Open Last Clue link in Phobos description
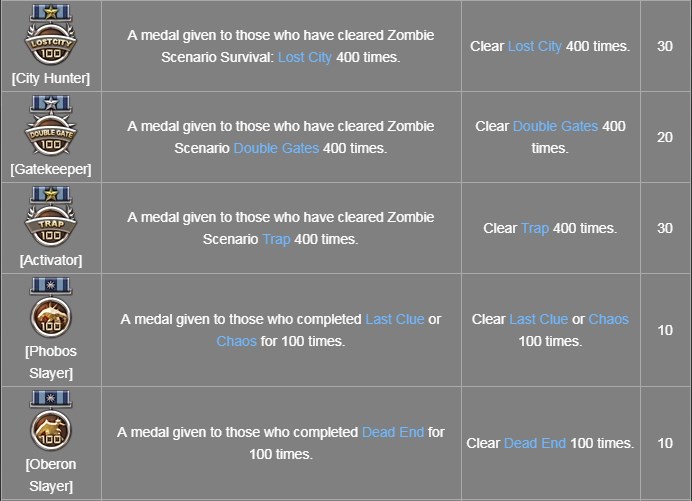 pyautogui.click(x=394, y=319)
